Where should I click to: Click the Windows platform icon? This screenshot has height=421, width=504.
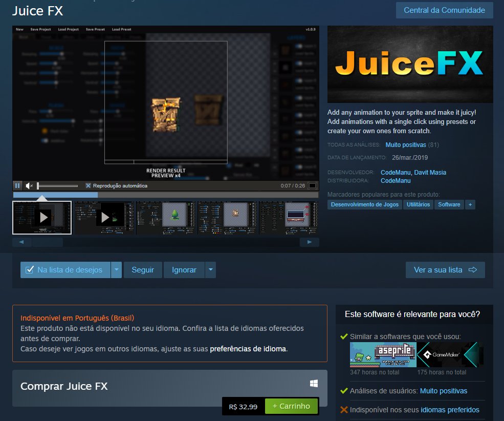point(314,384)
